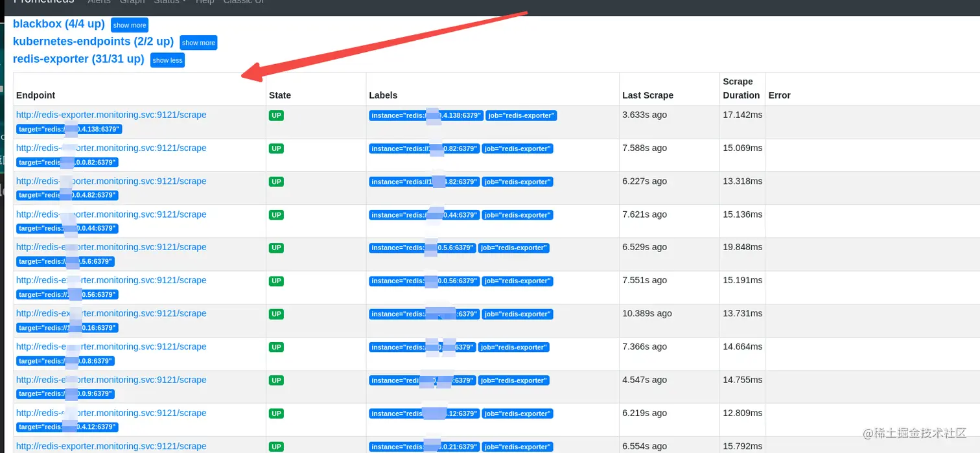Click instance label ending 0.21:6379
This screenshot has height=453, width=980.
pyautogui.click(x=425, y=447)
